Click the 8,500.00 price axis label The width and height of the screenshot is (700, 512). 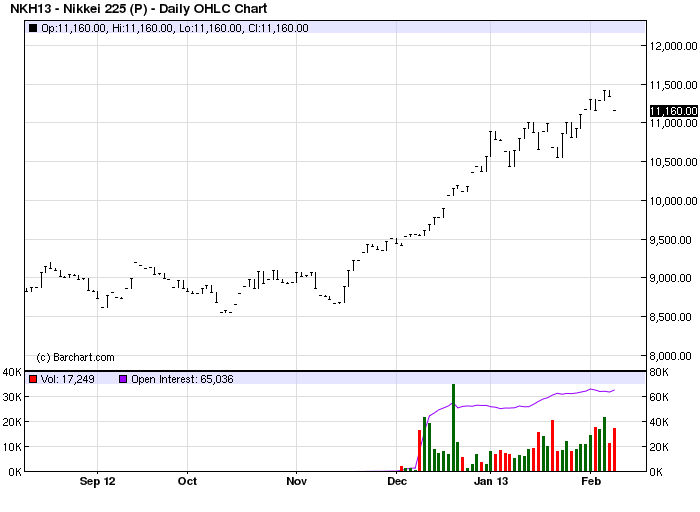pos(671,317)
